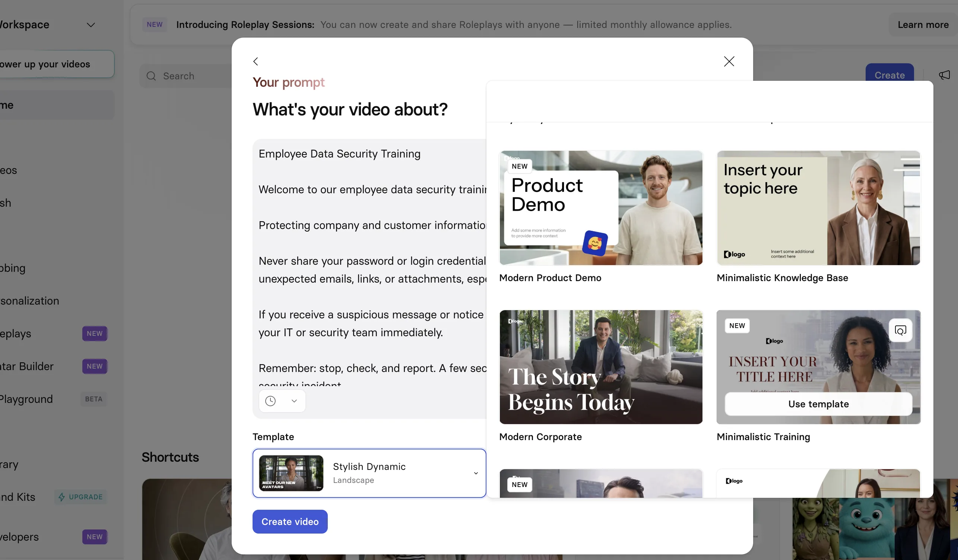Expand the Workspace dropdown chevron
The height and width of the screenshot is (560, 958).
click(x=91, y=25)
